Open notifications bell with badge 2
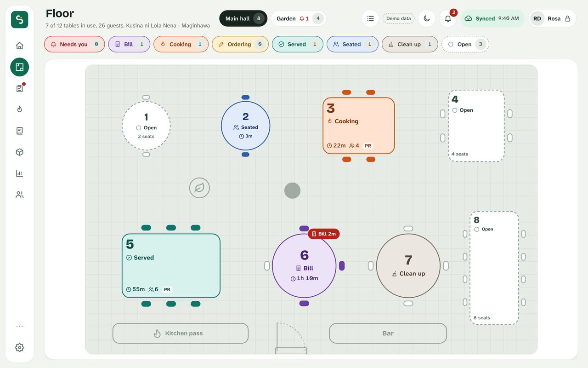The image size is (588, 368). (x=448, y=18)
